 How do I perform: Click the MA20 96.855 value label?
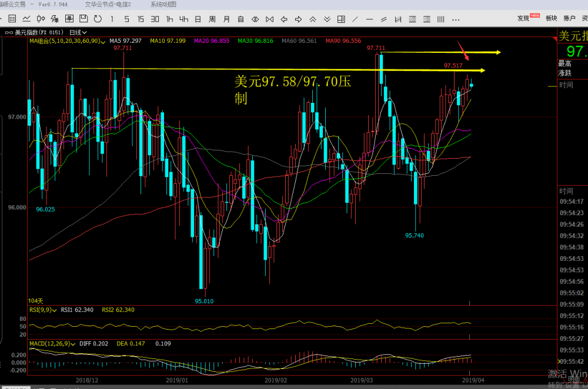(212, 41)
